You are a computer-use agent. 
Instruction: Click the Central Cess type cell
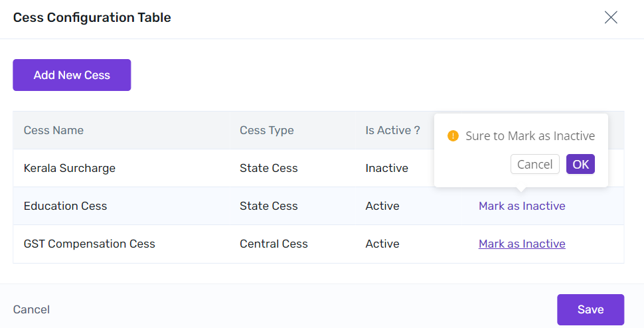pyautogui.click(x=274, y=244)
